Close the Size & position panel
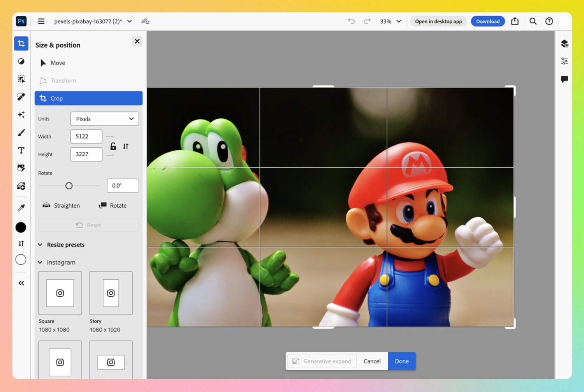Viewport: 584px width, 392px height. point(137,41)
